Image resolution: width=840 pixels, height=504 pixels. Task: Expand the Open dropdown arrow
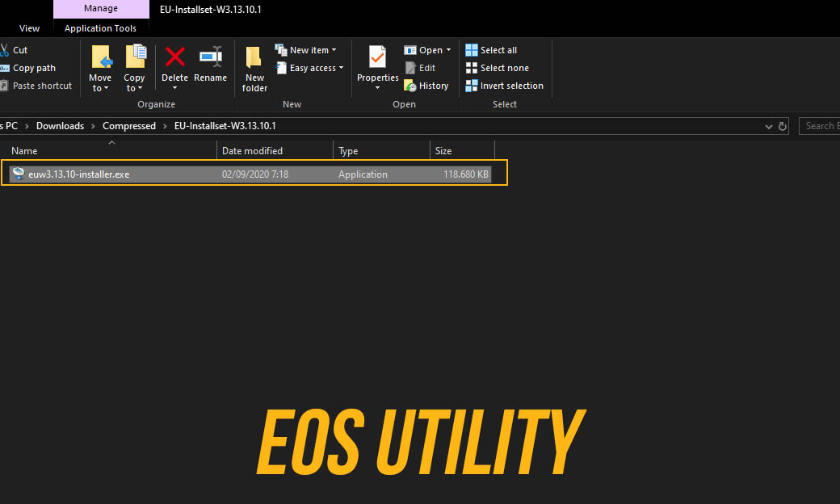point(448,50)
